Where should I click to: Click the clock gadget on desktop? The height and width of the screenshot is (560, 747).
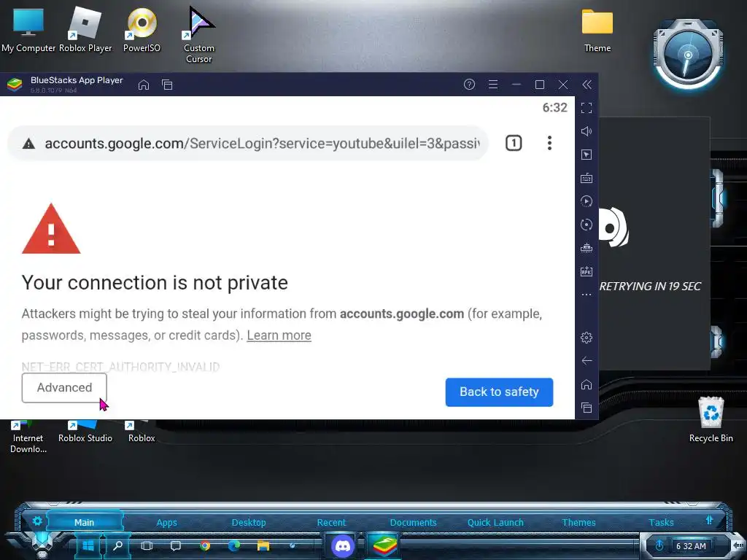tap(687, 55)
